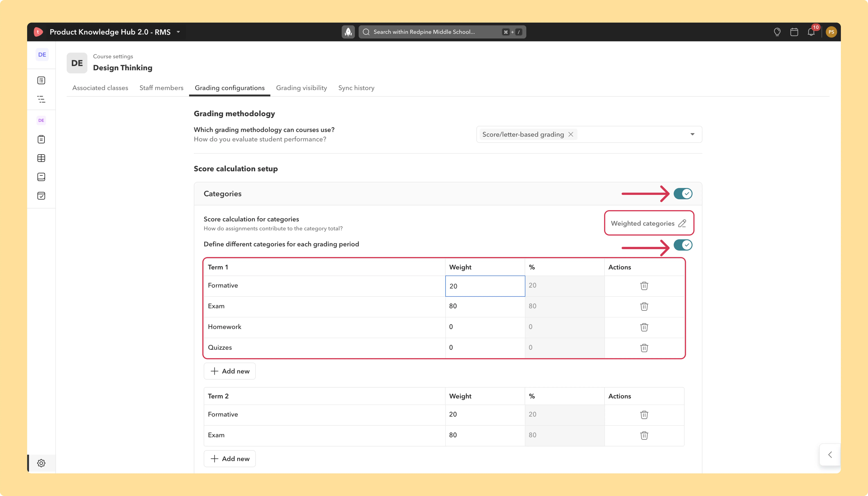Viewport: 868px width, 496px height.
Task: Click the Design Thinking course title
Action: (123, 68)
